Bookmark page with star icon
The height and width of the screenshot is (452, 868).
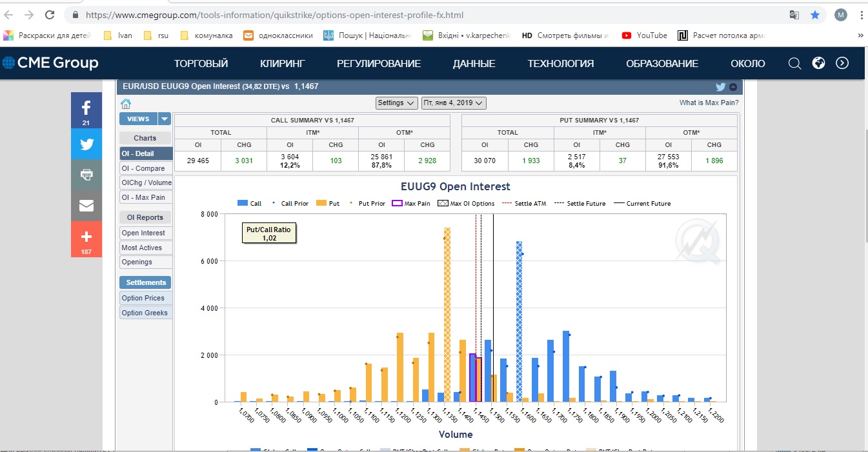(x=815, y=14)
